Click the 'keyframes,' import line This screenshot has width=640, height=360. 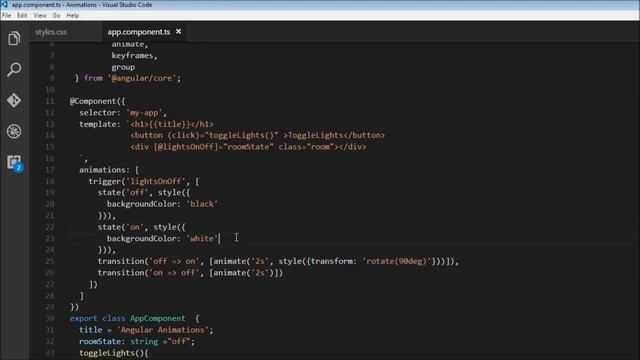point(134,56)
